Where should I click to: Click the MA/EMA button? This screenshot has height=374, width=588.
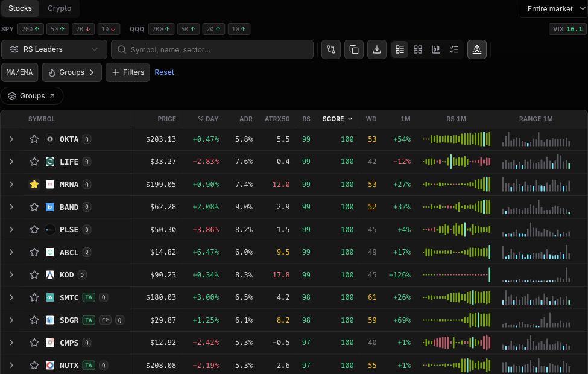point(19,72)
